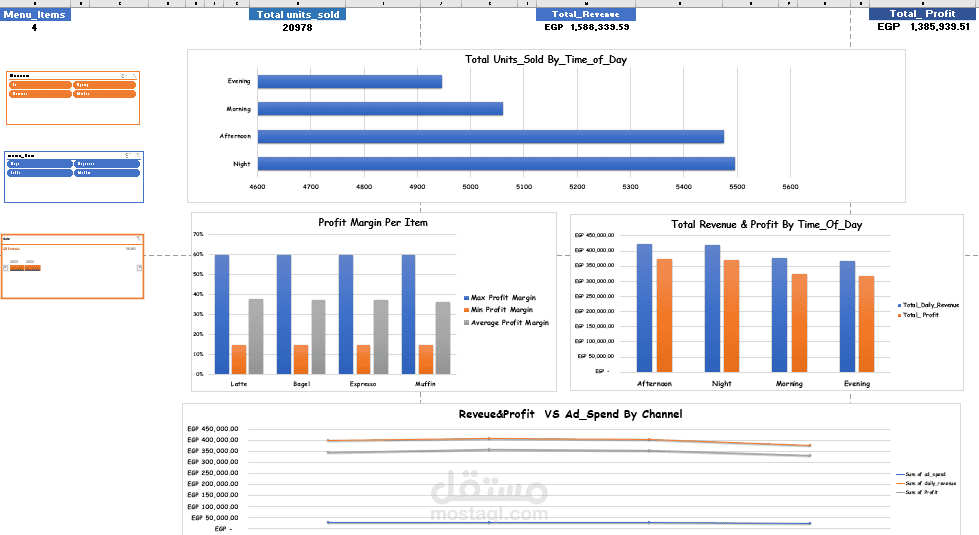Filter by Muffin in menu_item slicer
Image resolution: width=979 pixels, height=535 pixels.
(x=107, y=173)
